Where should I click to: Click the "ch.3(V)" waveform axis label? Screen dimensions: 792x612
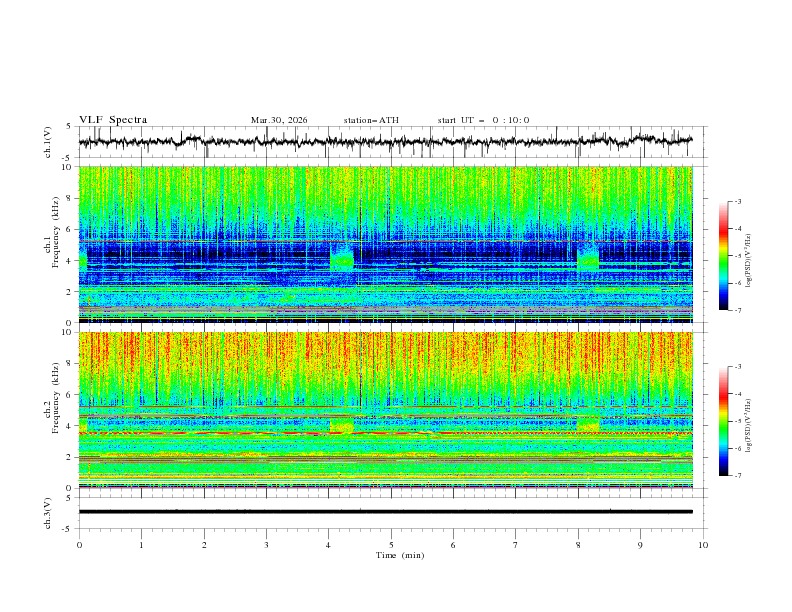coord(48,513)
